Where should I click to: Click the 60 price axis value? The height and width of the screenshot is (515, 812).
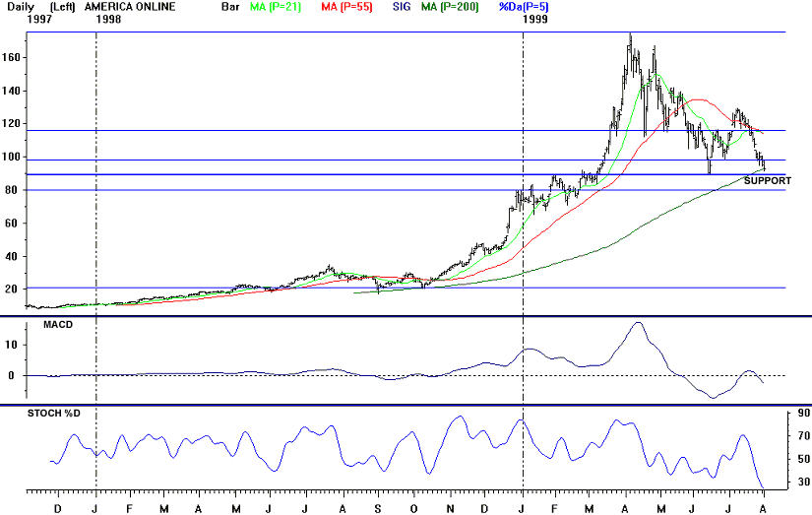pyautogui.click(x=14, y=224)
